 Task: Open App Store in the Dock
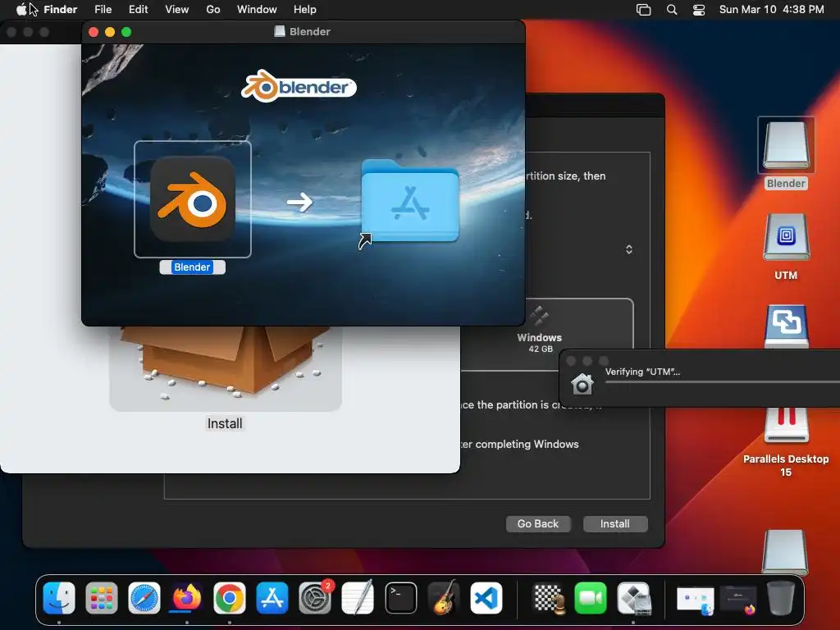[272, 598]
